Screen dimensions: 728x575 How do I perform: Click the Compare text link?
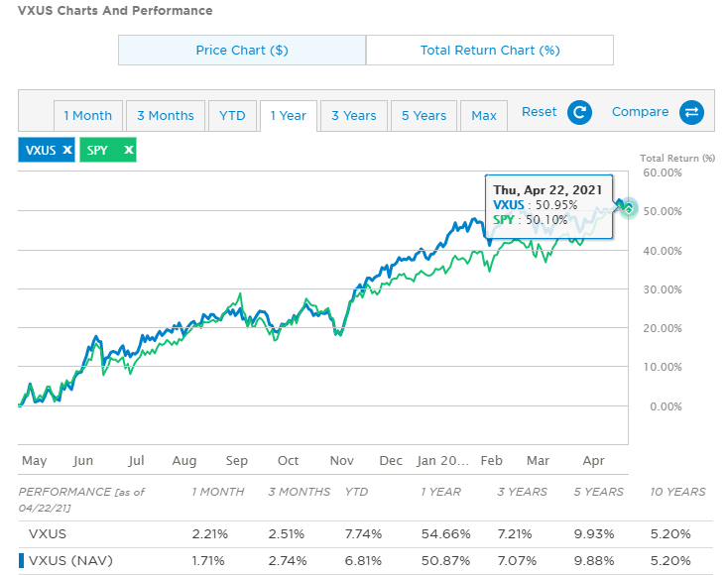pyautogui.click(x=640, y=112)
